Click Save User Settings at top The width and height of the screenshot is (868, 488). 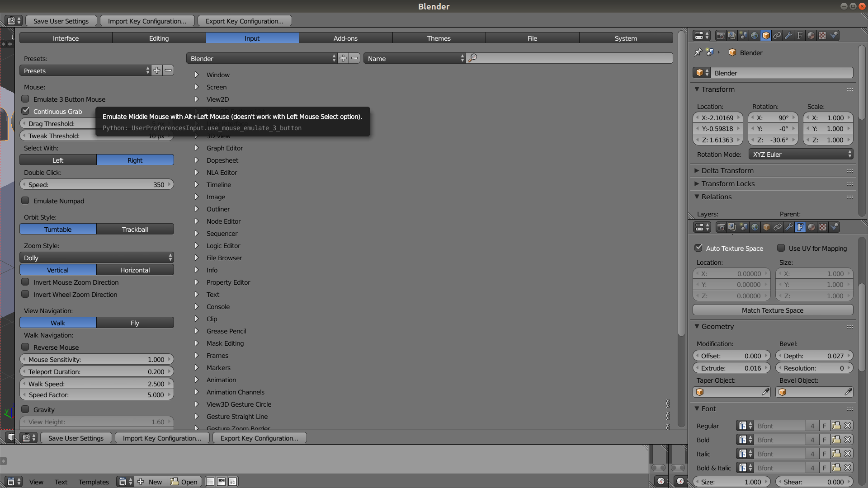click(x=61, y=21)
